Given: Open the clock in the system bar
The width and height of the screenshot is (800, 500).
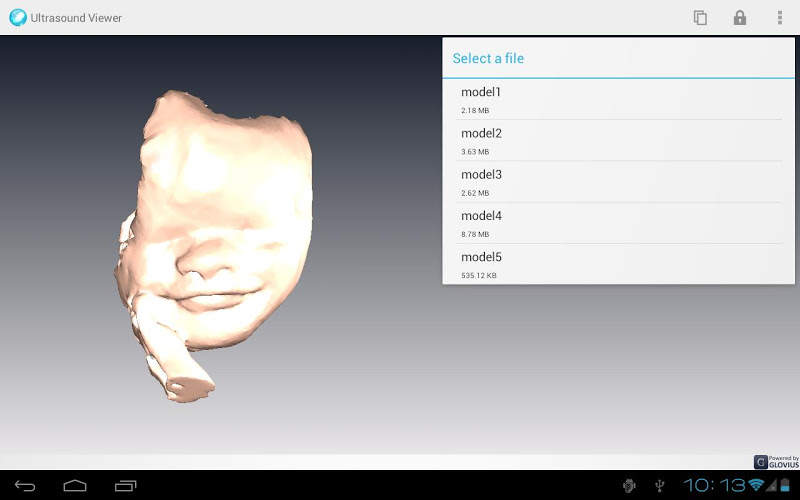Looking at the screenshot, I should [x=714, y=485].
